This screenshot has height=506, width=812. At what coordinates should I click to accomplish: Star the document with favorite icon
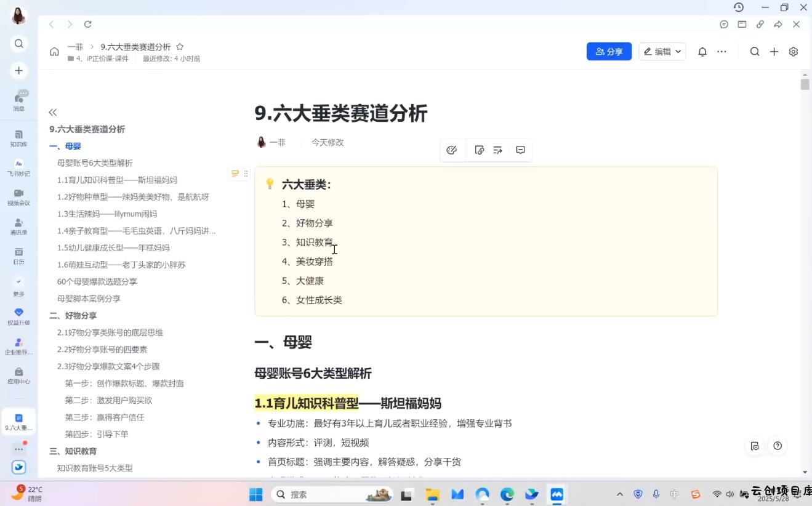(x=180, y=47)
